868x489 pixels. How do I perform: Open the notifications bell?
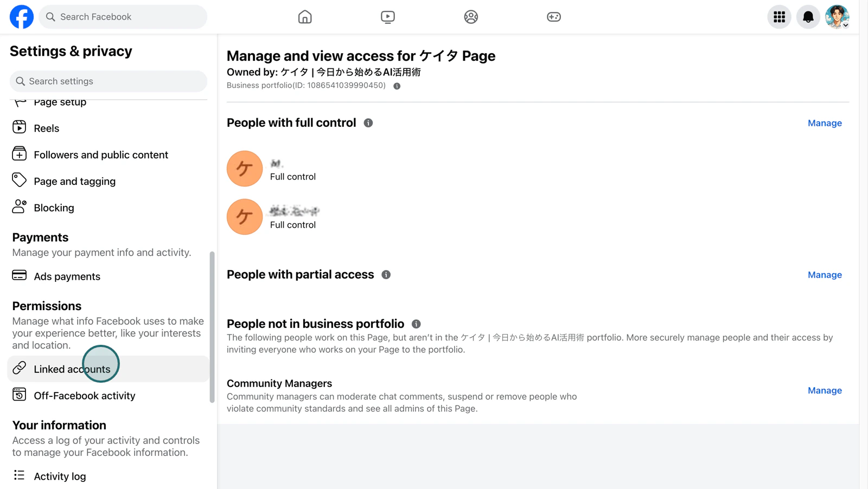[x=808, y=17]
